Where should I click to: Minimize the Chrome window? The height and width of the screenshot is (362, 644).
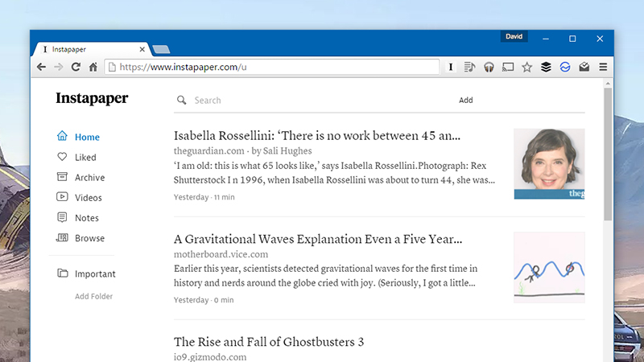pos(546,39)
